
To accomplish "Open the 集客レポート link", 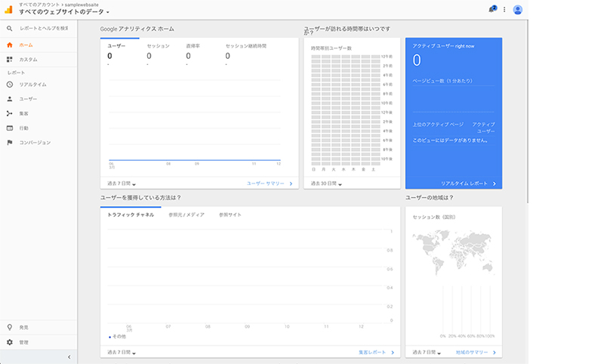I will (x=376, y=353).
